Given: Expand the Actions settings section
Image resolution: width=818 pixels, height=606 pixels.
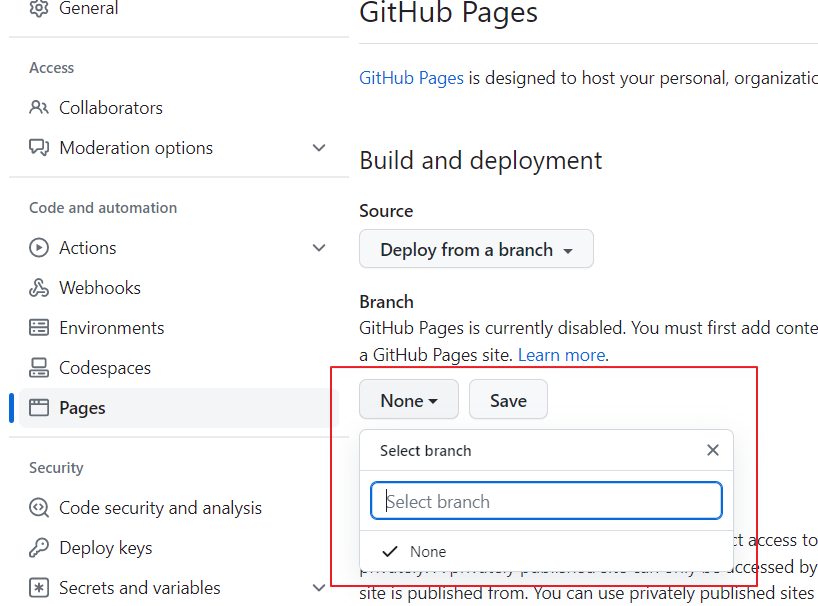Looking at the screenshot, I should tap(319, 248).
